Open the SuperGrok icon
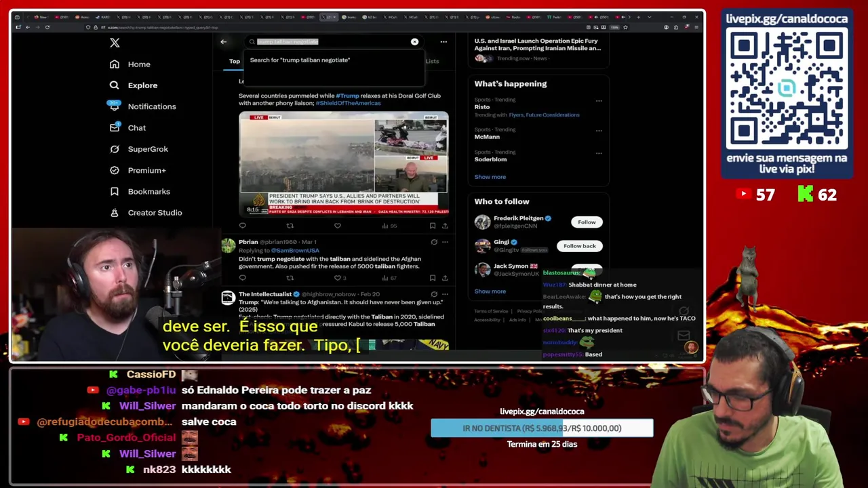The image size is (868, 488). (115, 149)
